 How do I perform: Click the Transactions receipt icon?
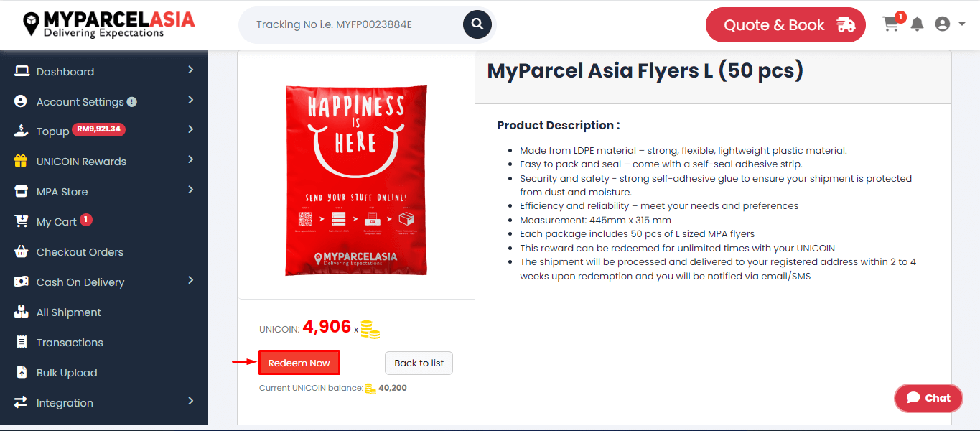coord(22,342)
